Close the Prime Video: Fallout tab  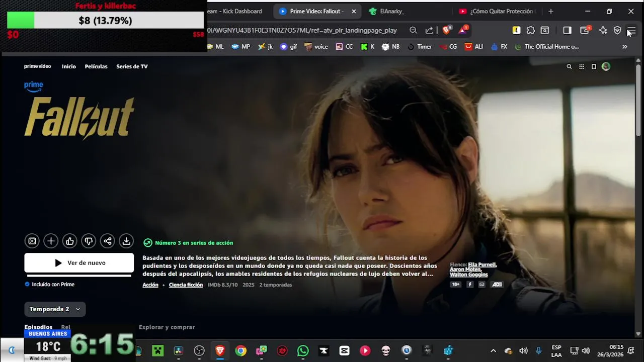[x=354, y=11]
